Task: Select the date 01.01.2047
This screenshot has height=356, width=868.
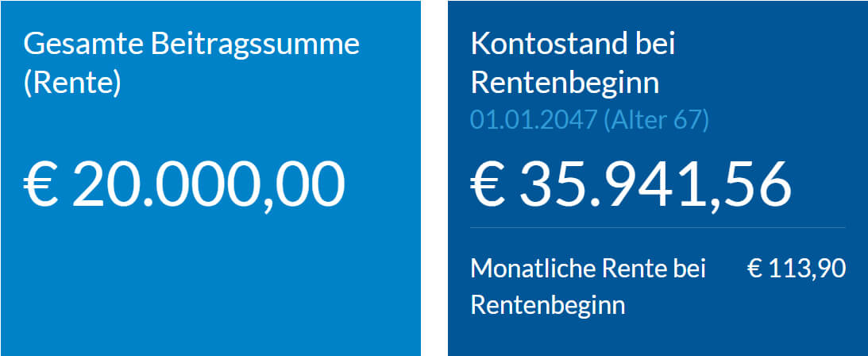Action: click(x=533, y=120)
